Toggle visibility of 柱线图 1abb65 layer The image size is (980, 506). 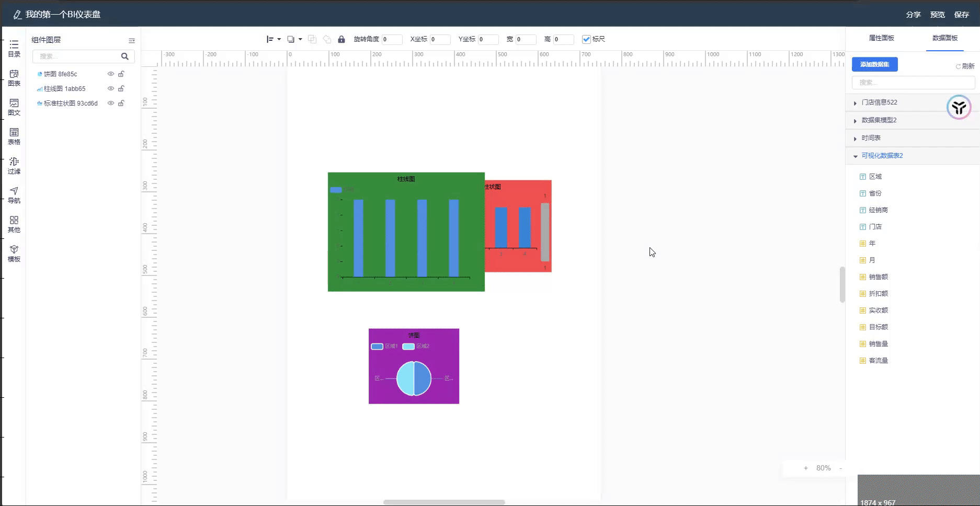111,88
